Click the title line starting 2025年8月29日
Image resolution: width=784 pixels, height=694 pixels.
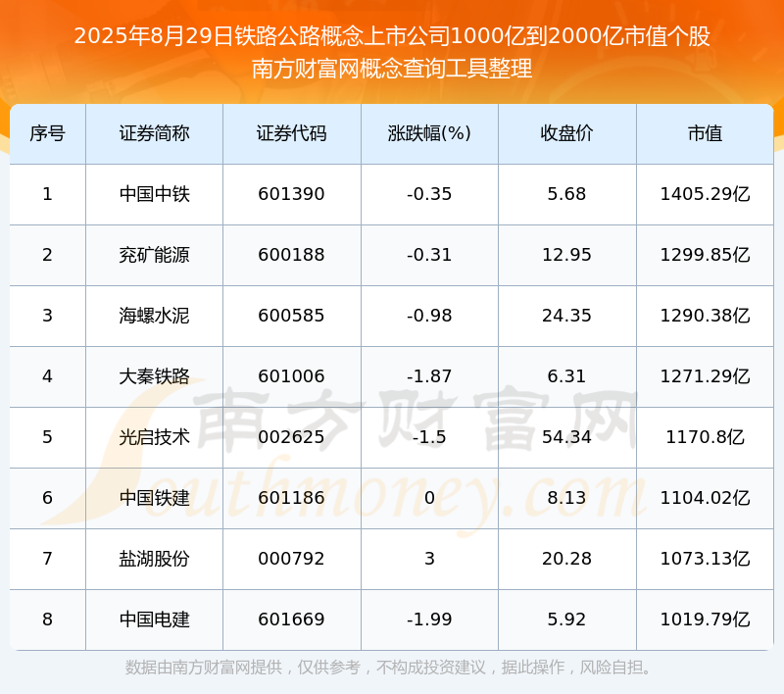coord(392,36)
